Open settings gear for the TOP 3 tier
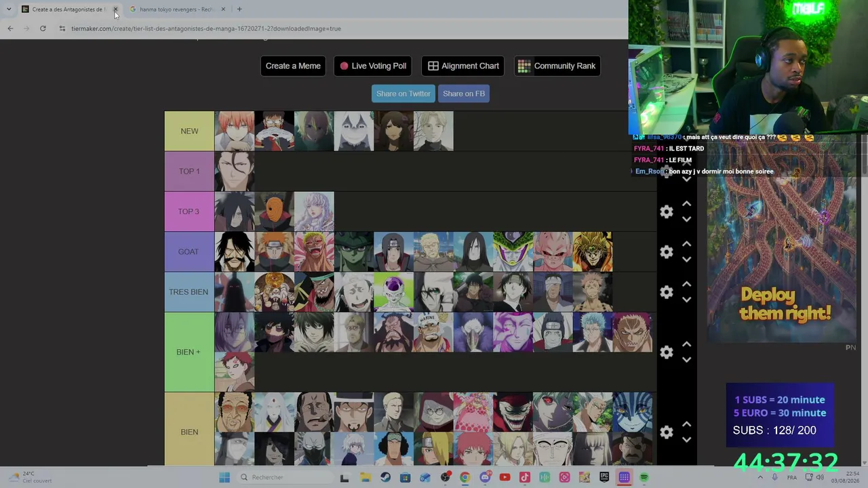Screen dimensions: 868x488 coord(667,211)
